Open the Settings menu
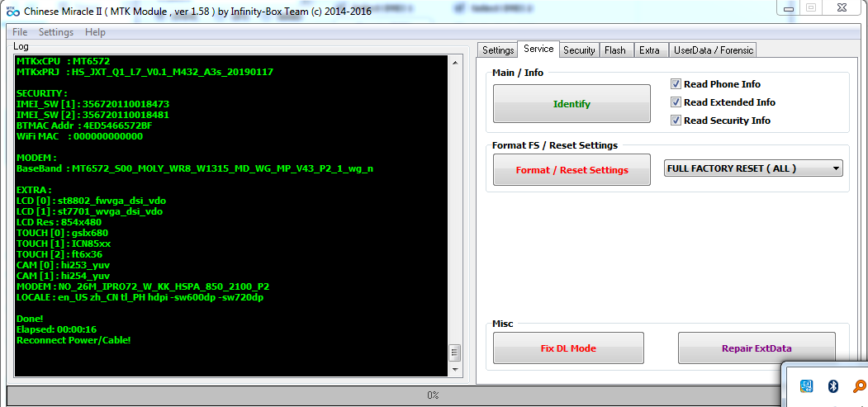This screenshot has width=868, height=407. click(x=56, y=32)
